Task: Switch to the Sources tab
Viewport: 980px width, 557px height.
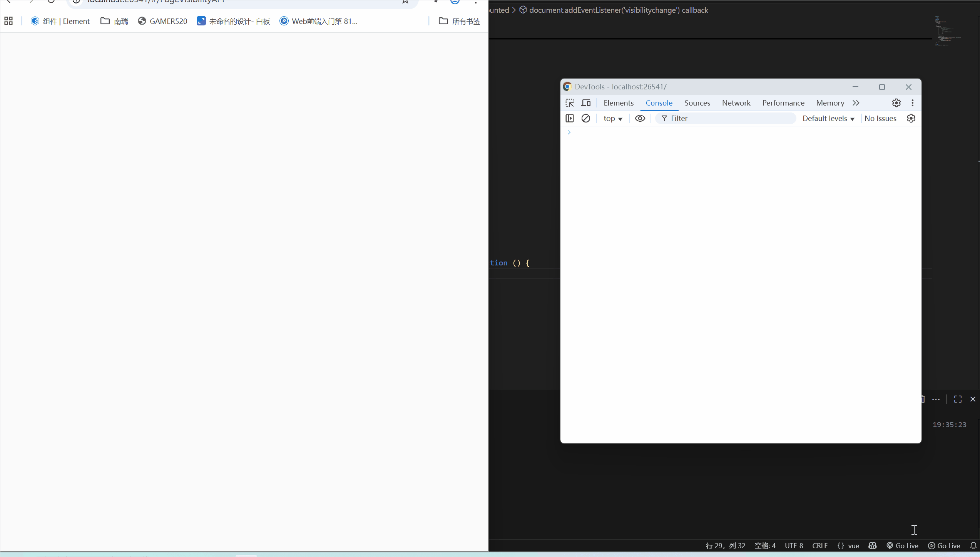Action: (x=697, y=103)
